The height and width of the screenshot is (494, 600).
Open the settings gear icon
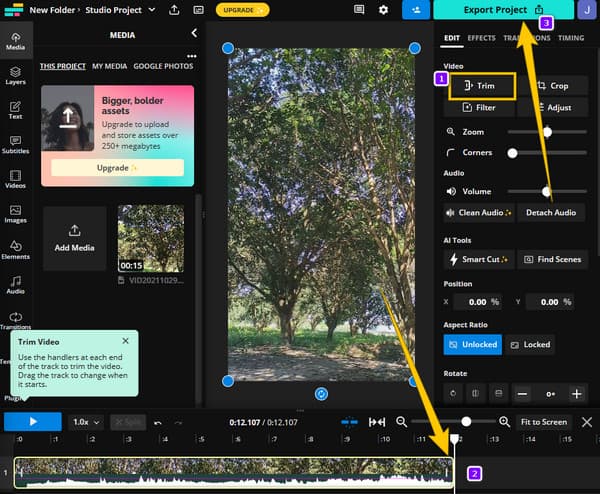coord(383,10)
